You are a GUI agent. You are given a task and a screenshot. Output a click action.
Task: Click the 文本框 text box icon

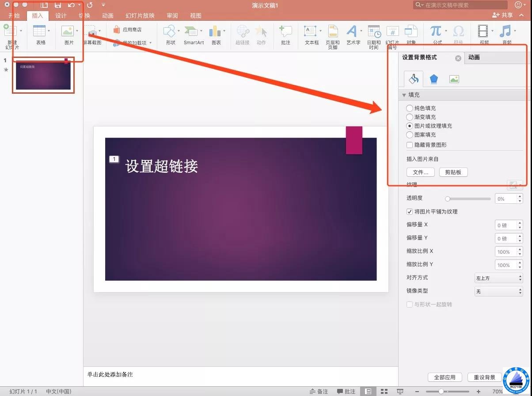(x=311, y=32)
